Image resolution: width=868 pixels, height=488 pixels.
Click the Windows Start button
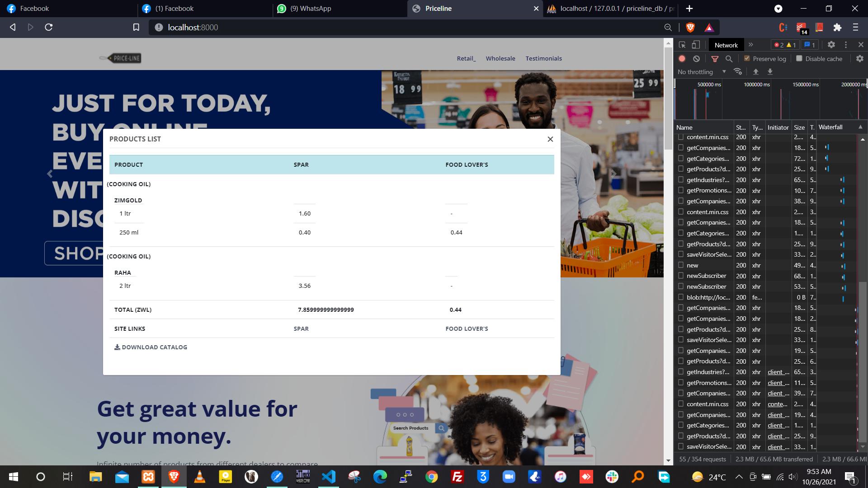13,477
